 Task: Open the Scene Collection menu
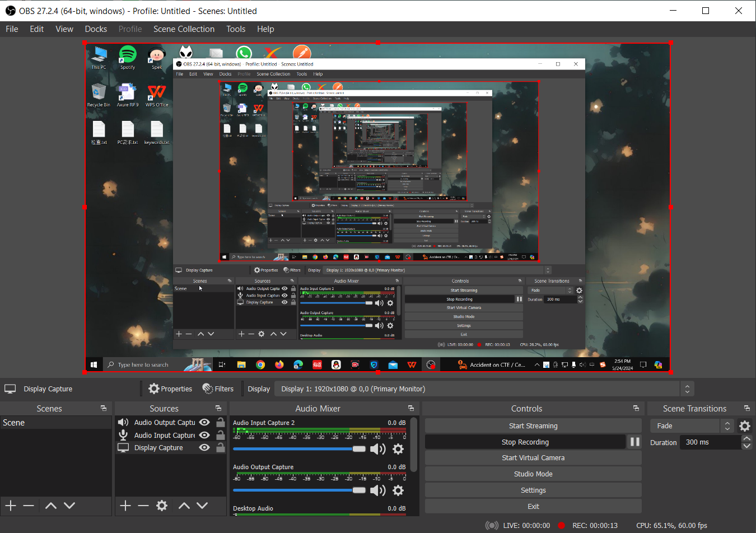184,29
